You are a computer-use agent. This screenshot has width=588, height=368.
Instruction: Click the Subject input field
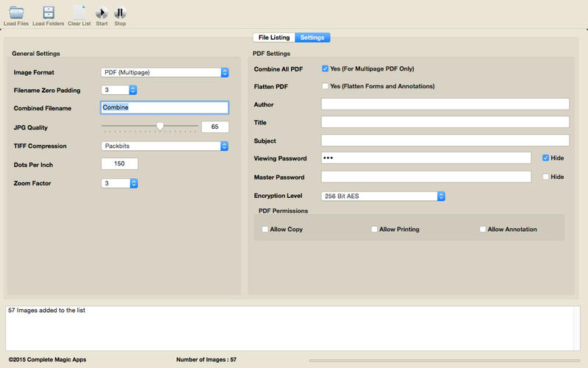click(445, 141)
